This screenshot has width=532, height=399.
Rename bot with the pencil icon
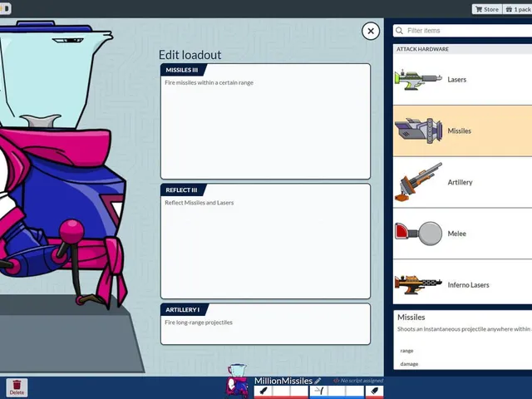click(318, 381)
